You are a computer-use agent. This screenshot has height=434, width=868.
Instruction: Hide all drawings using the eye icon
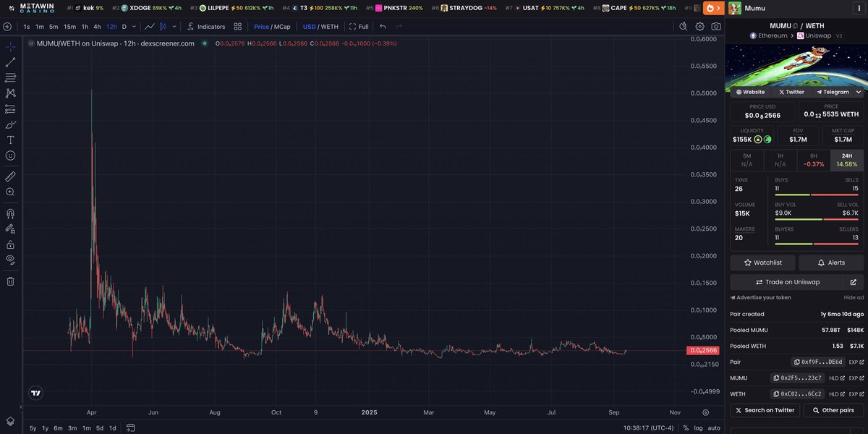click(10, 258)
